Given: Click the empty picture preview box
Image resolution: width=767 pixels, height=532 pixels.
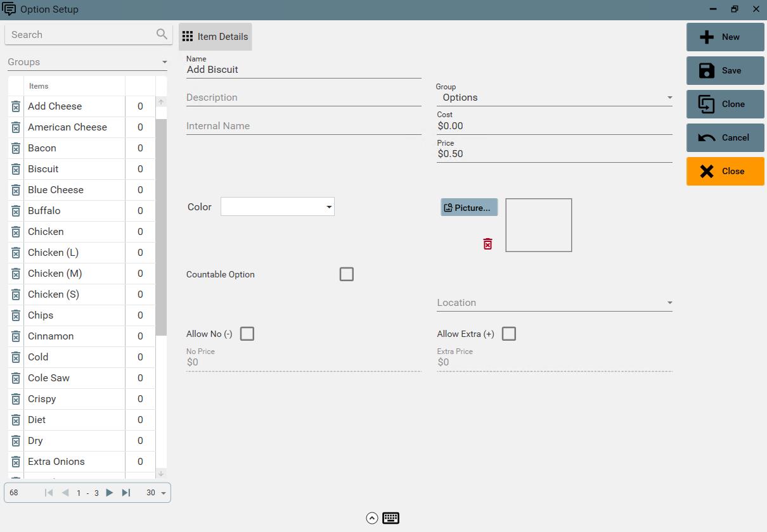Looking at the screenshot, I should [x=539, y=225].
